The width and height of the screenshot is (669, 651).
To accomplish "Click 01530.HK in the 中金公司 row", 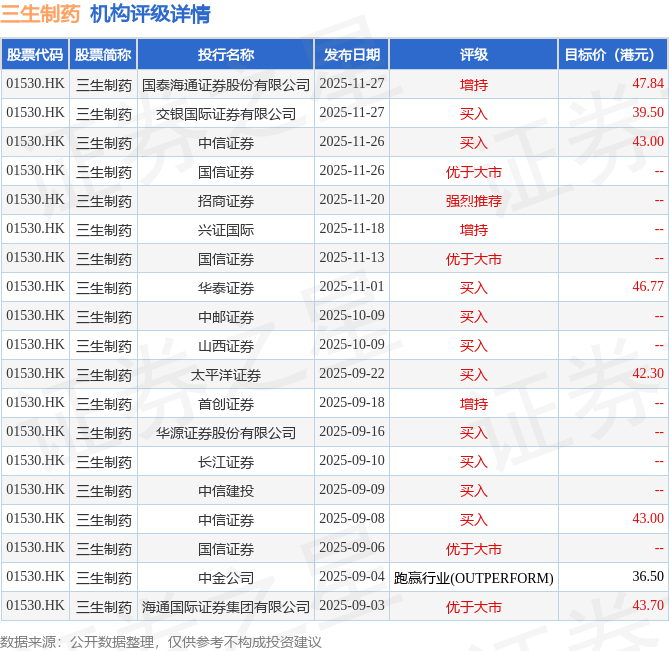I will point(35,577).
